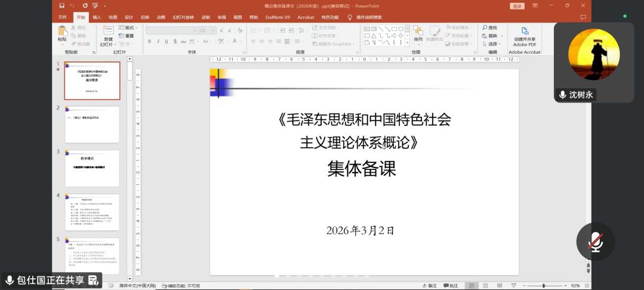Viewport: 644px width, 290px height.
Task: Toggle the Notes (备注) pane in status bar
Action: tap(430, 286)
